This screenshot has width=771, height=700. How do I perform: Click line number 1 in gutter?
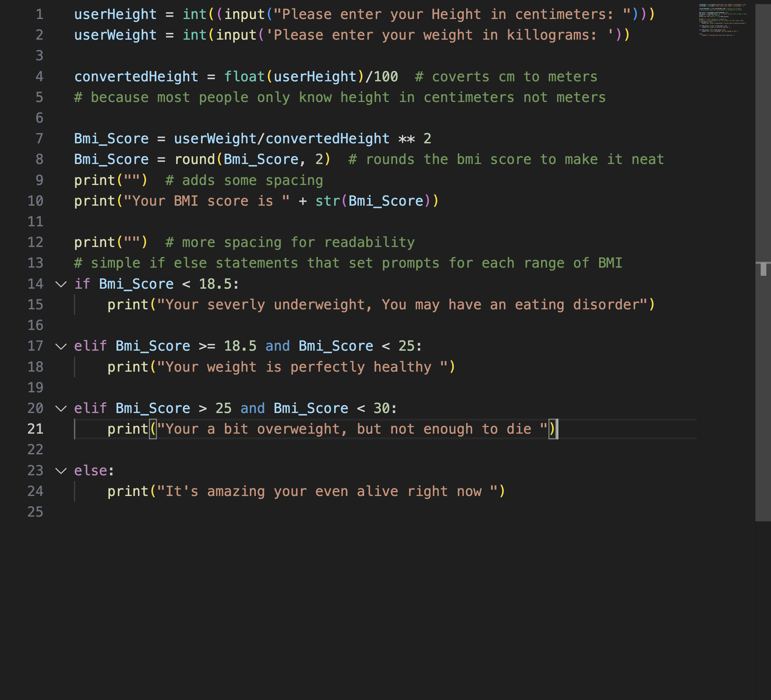[39, 15]
